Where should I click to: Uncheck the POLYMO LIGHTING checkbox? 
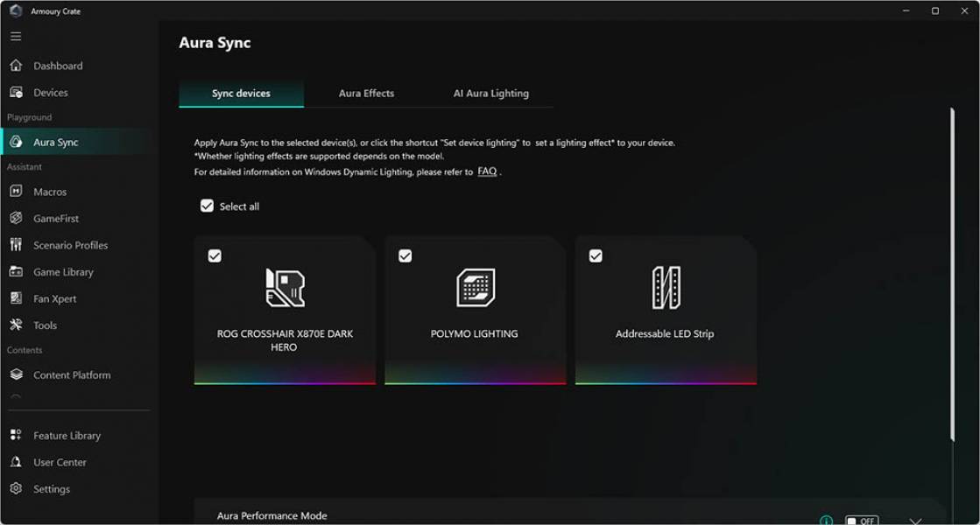[x=405, y=256]
